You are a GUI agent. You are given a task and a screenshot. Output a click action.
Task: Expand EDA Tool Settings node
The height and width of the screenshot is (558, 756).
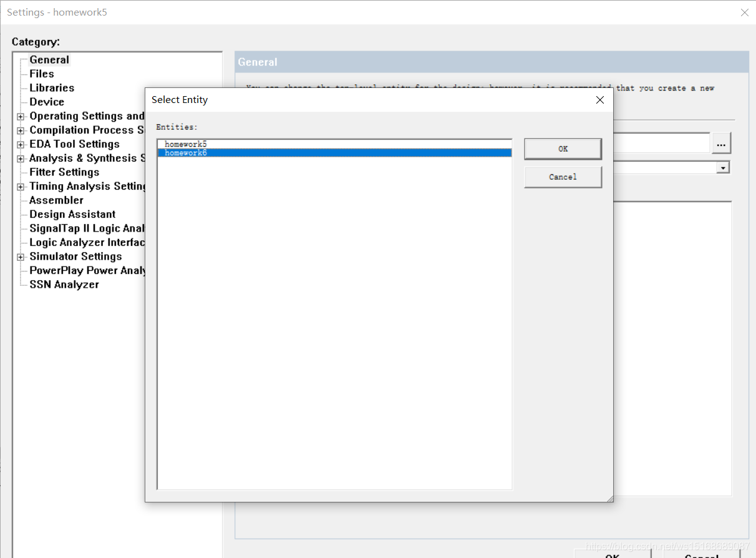tap(21, 145)
